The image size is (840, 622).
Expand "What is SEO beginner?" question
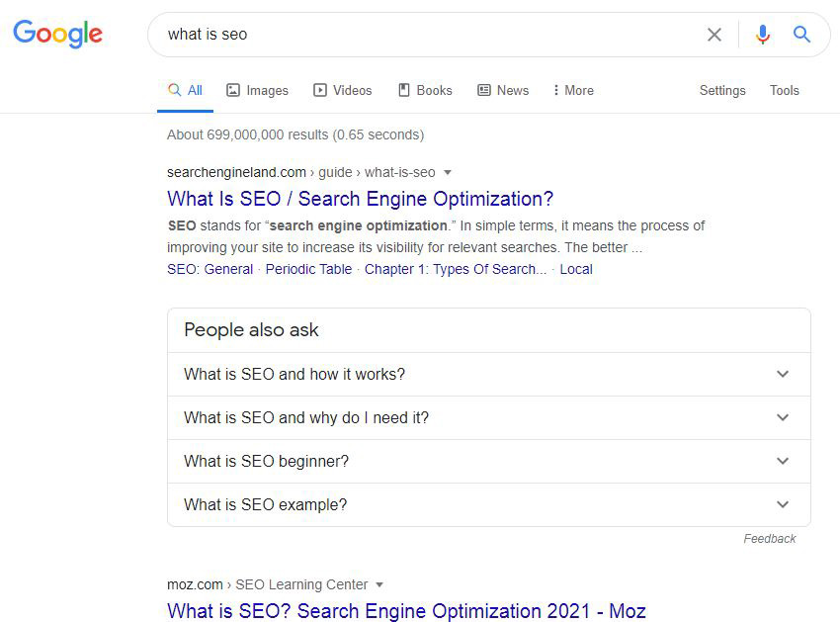click(x=488, y=462)
